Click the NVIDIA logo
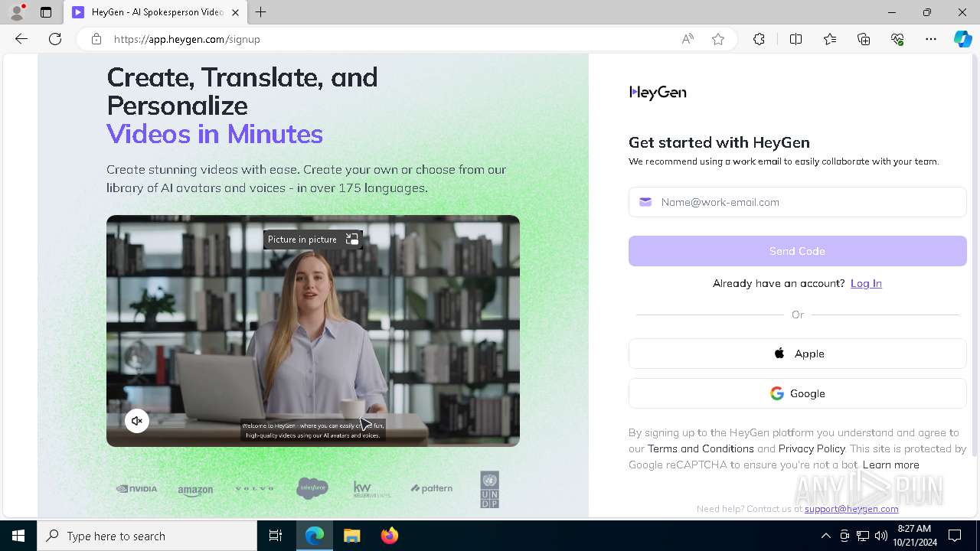Viewport: 980px width, 551px height. pos(136,488)
